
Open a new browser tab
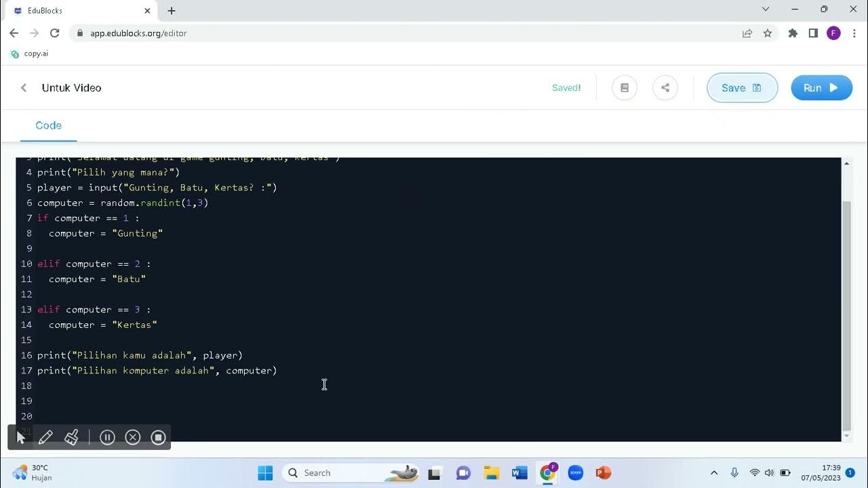pos(172,11)
